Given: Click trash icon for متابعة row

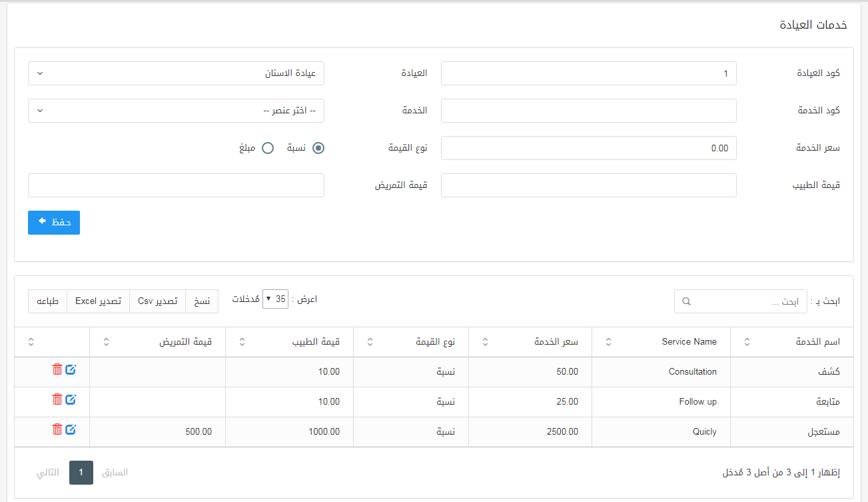Looking at the screenshot, I should tap(57, 399).
